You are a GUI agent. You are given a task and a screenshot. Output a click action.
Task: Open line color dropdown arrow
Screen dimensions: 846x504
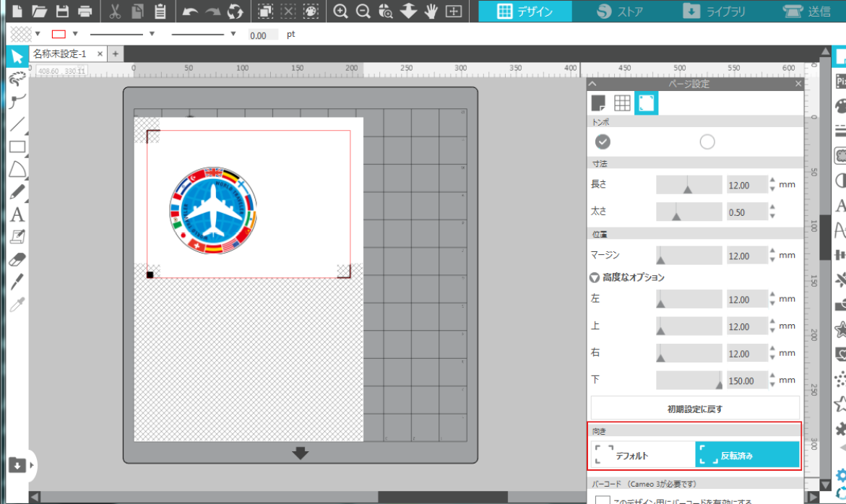pos(75,34)
